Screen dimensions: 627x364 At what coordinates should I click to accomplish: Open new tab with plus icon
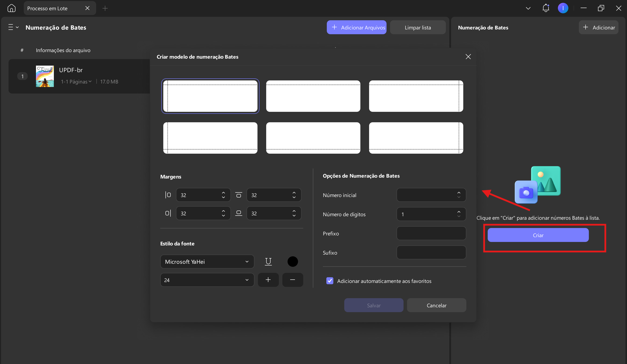tap(105, 8)
